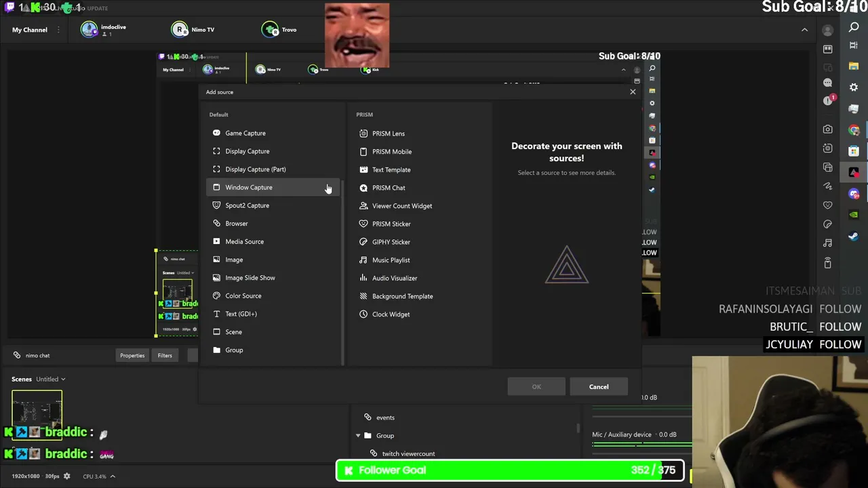
Task: Open Discord from taskbar
Action: (854, 194)
